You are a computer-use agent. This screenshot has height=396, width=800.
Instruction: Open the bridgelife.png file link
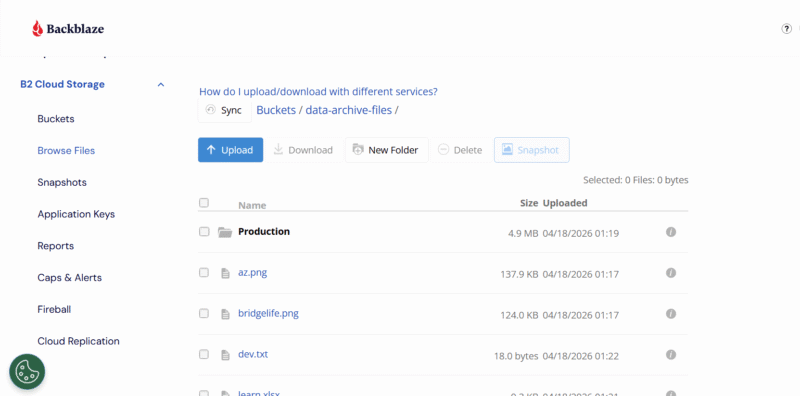coord(268,313)
